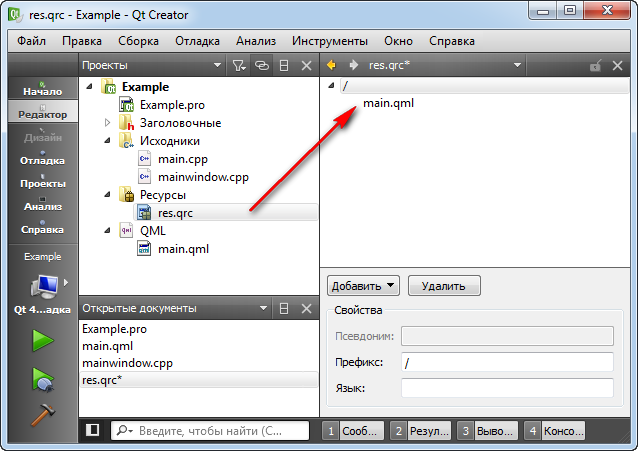Open the Файл menu

tap(31, 41)
